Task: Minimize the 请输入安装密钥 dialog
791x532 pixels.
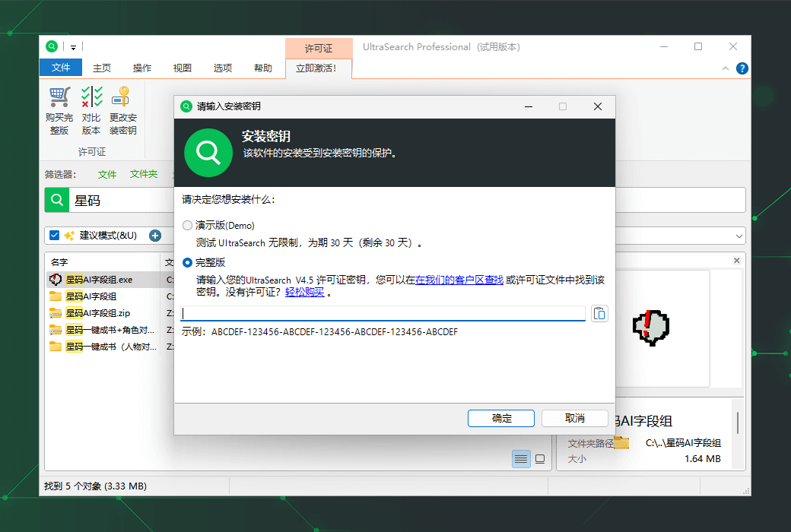Action: tap(529, 106)
